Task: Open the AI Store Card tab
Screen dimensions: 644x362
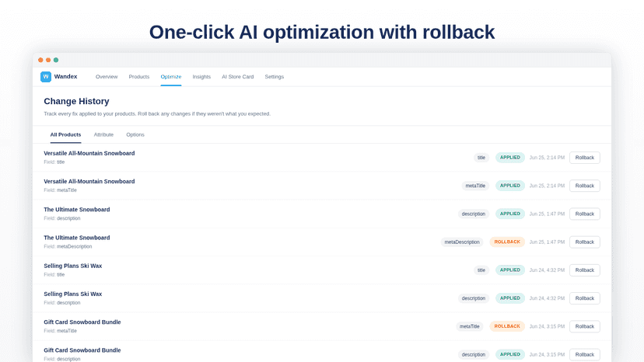Action: click(237, 77)
